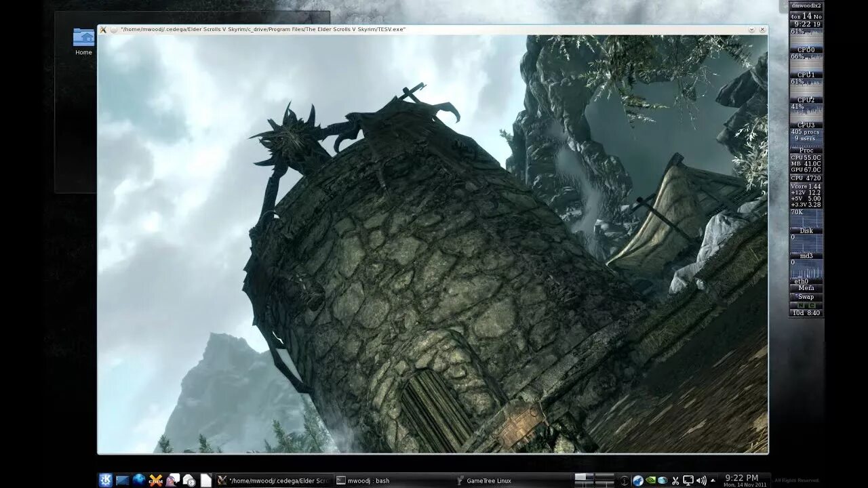Image resolution: width=868 pixels, height=488 pixels.
Task: Close the Skyrim TESV.exe window
Action: (762, 30)
